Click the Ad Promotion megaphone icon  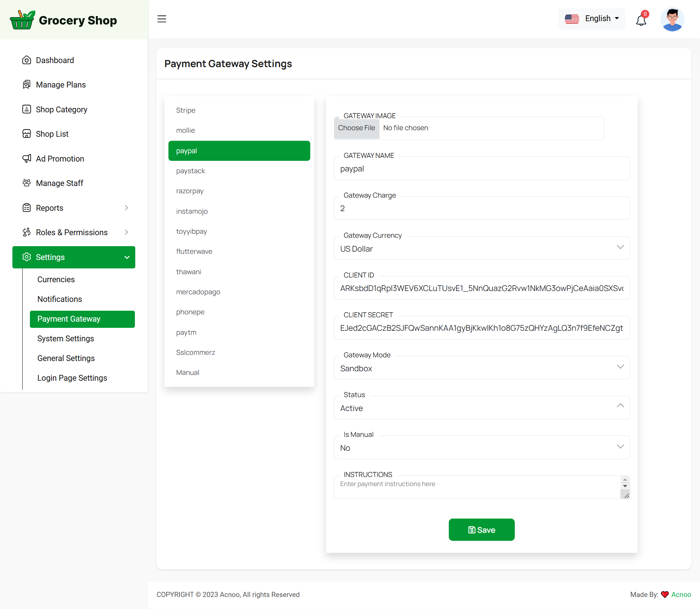(27, 159)
